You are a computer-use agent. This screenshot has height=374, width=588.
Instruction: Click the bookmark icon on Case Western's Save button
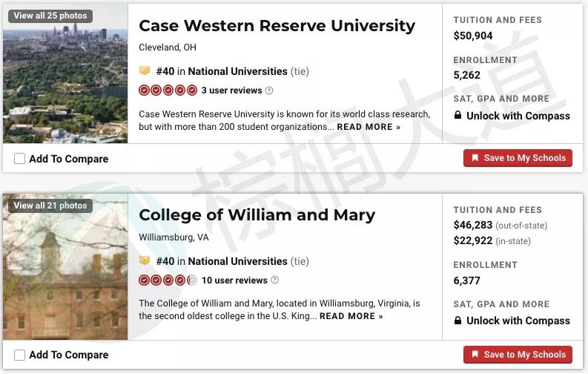click(x=475, y=158)
